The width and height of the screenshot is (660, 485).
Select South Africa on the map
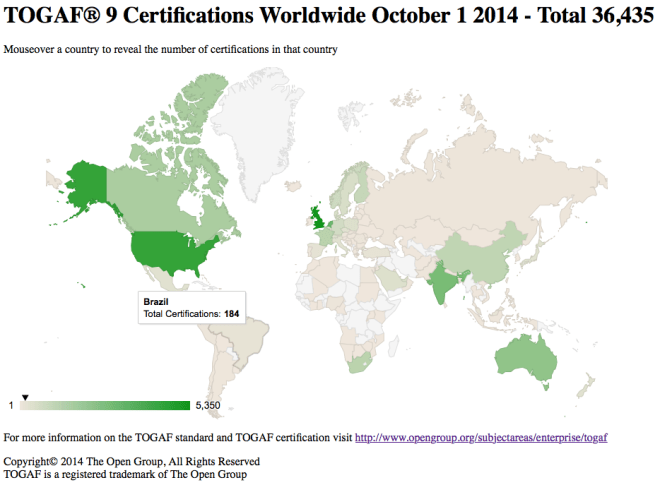360,361
